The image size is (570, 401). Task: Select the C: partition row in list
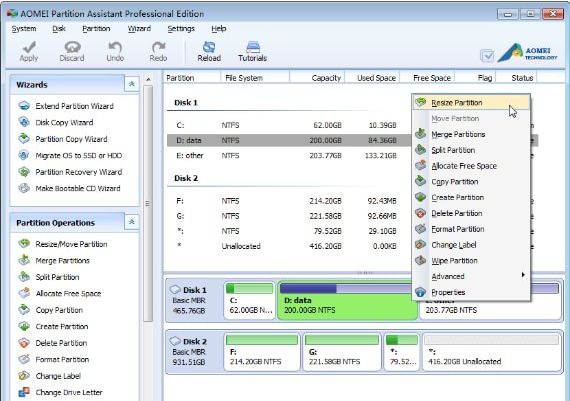pos(289,125)
